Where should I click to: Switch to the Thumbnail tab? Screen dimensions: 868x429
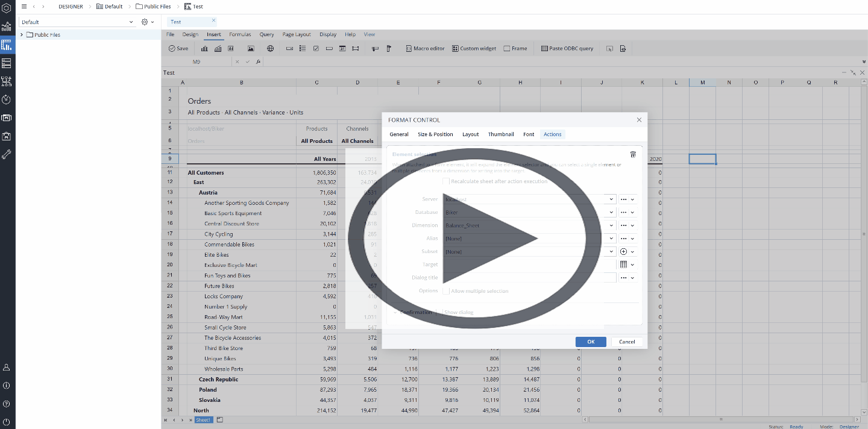pyautogui.click(x=501, y=134)
